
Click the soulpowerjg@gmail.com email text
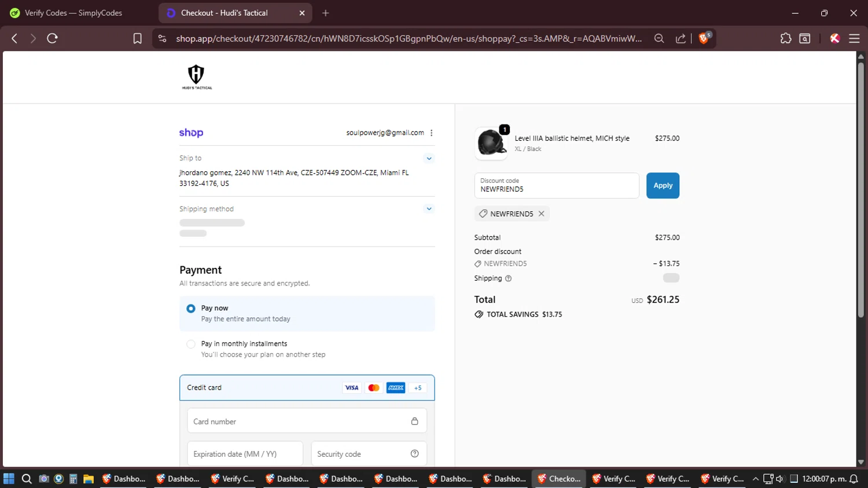point(385,133)
